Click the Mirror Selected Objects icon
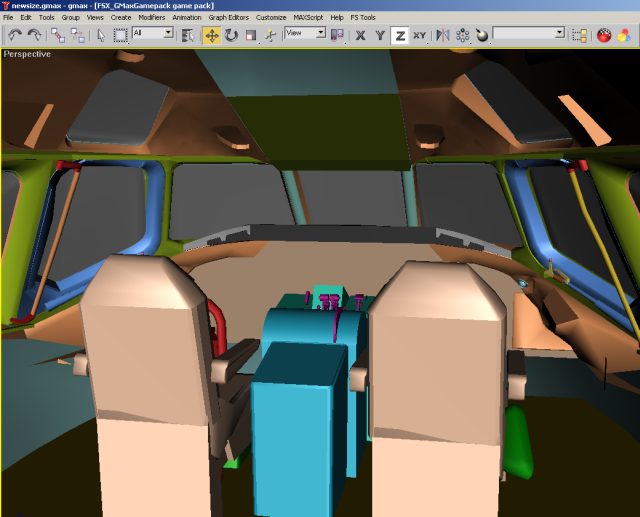Viewport: 640px width, 517px height. point(440,35)
